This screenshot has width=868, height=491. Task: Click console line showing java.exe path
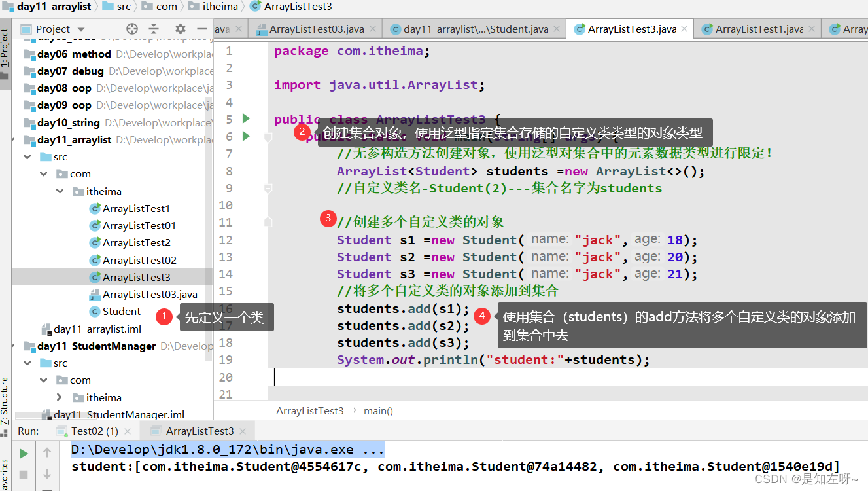point(228,450)
